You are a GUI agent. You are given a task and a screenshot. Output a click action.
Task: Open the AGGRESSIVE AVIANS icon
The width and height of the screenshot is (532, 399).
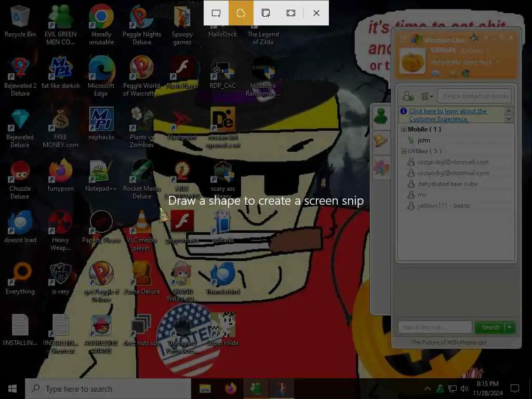[101, 334]
